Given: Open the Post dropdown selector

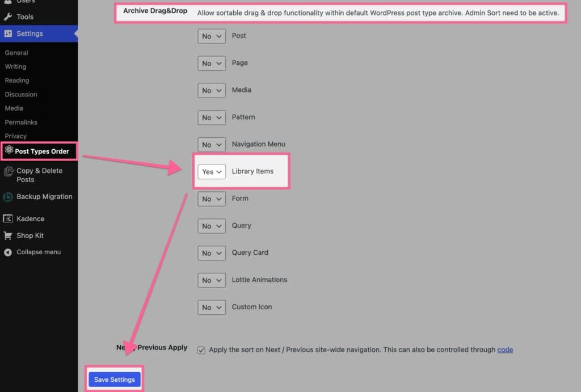Looking at the screenshot, I should 211,36.
